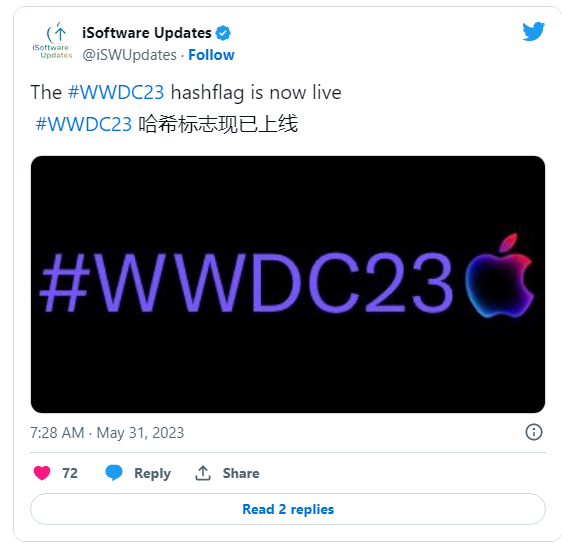This screenshot has height=550, width=562.
Task: Open the WWDC23 hashflag image
Action: coord(288,284)
